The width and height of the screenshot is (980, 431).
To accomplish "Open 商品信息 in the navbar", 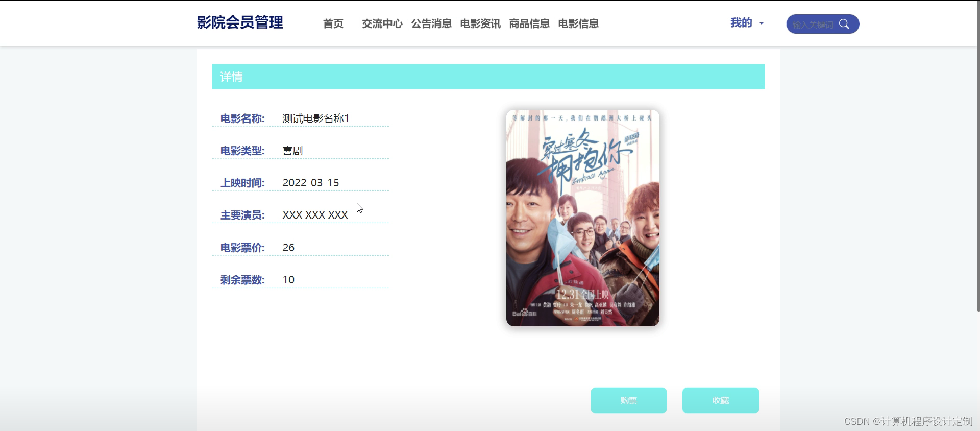I will (x=529, y=23).
